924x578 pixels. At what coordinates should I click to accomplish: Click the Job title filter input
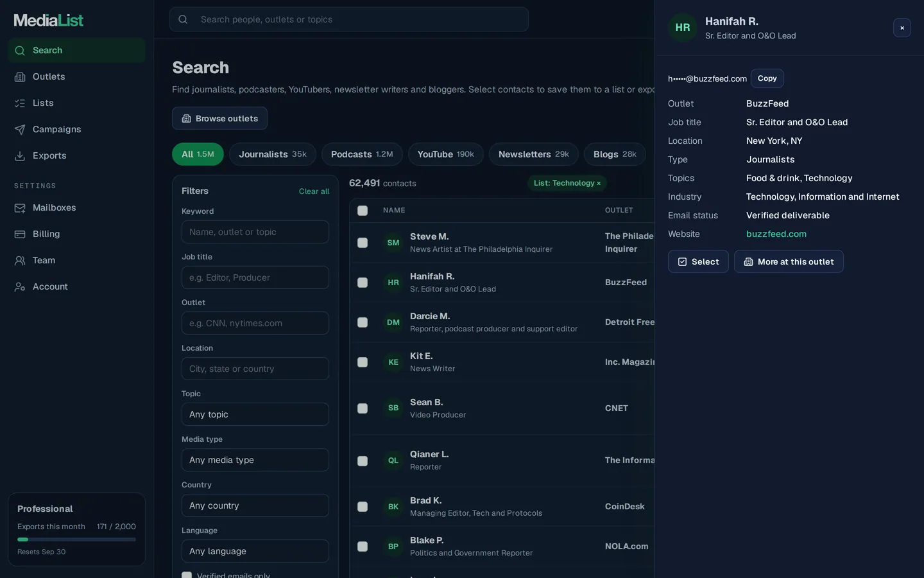click(x=255, y=277)
